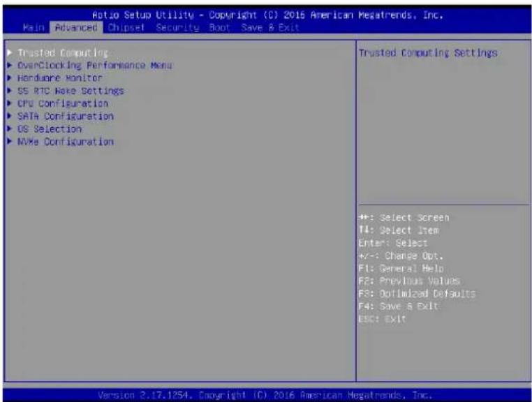
Task: Click the Version 2.17.1254 footer text
Action: [x=265, y=395]
